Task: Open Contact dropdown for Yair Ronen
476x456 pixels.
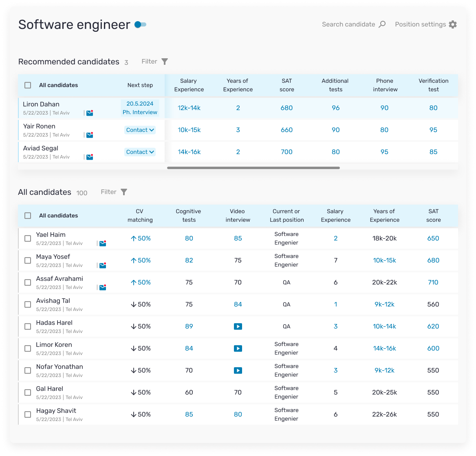Action: pyautogui.click(x=140, y=130)
